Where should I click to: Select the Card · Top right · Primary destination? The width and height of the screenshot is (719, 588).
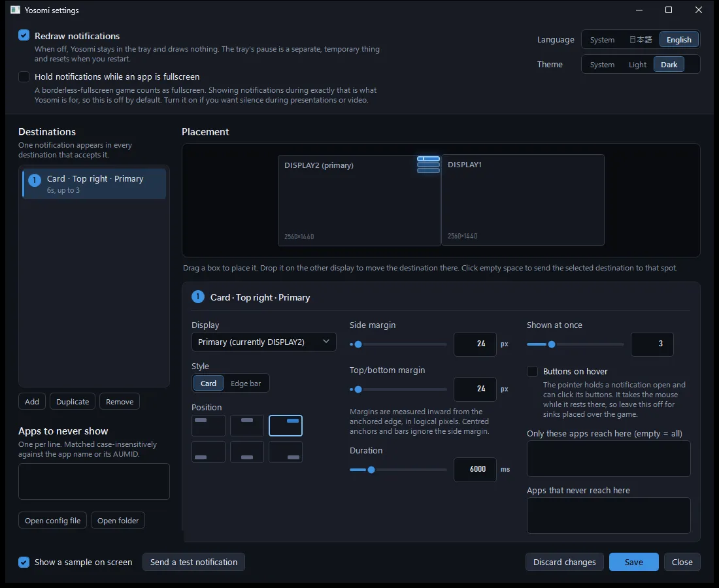(94, 184)
